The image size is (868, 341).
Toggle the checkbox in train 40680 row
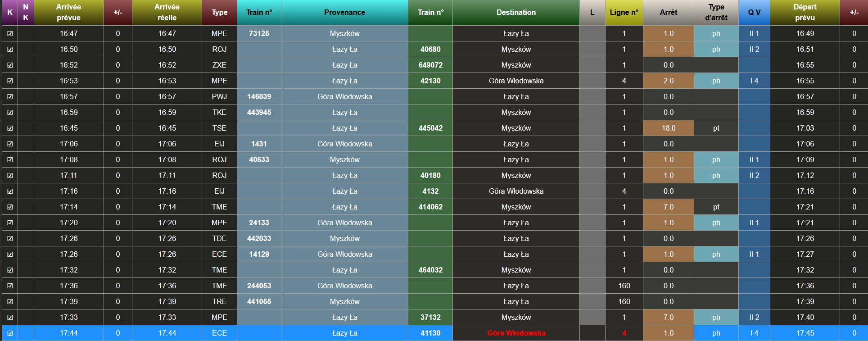point(10,50)
